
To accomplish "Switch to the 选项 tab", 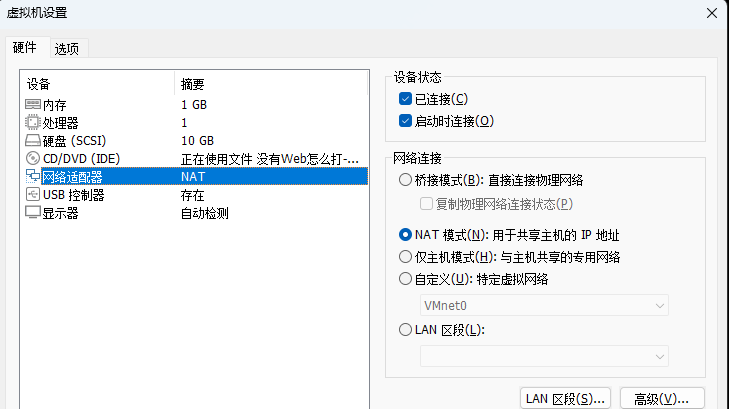I will (x=67, y=49).
